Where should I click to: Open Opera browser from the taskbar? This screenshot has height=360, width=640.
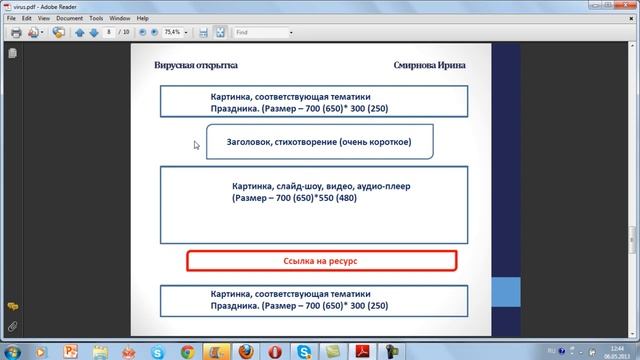[x=275, y=352]
